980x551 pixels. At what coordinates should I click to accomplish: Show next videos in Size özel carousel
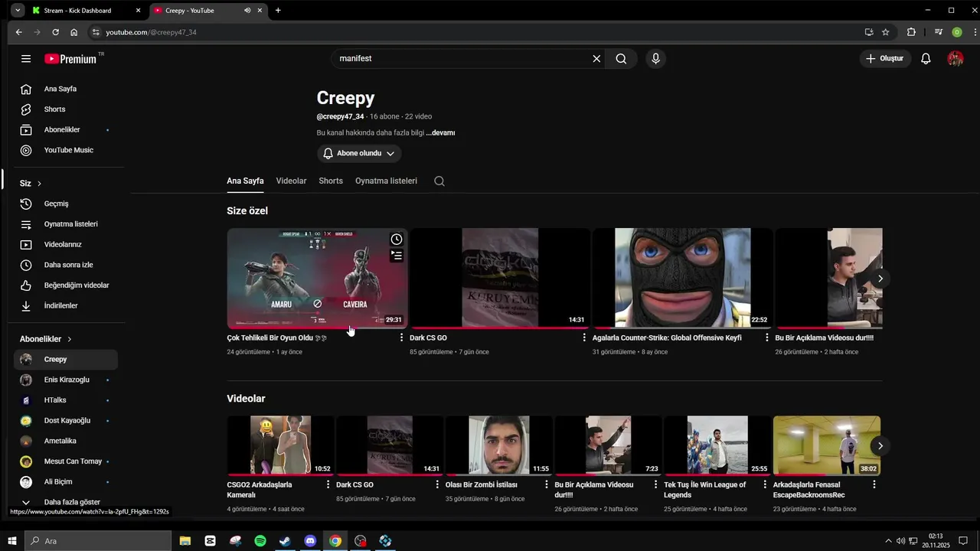[x=880, y=279]
